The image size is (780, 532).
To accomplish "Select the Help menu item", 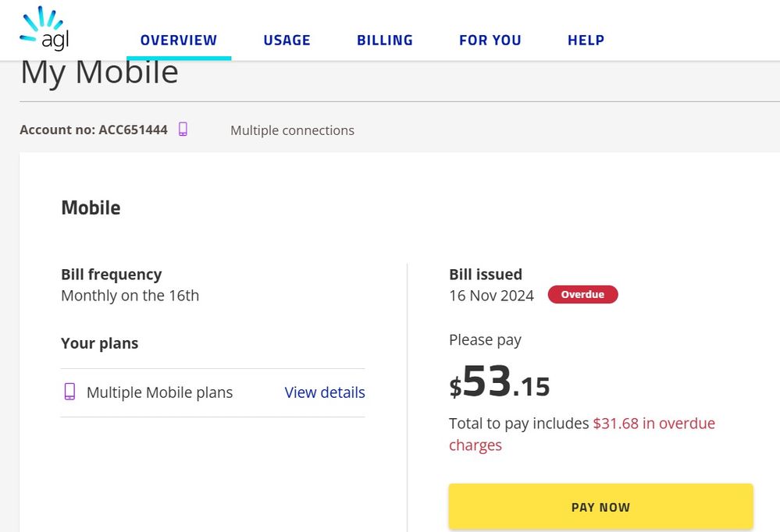I will pyautogui.click(x=586, y=41).
